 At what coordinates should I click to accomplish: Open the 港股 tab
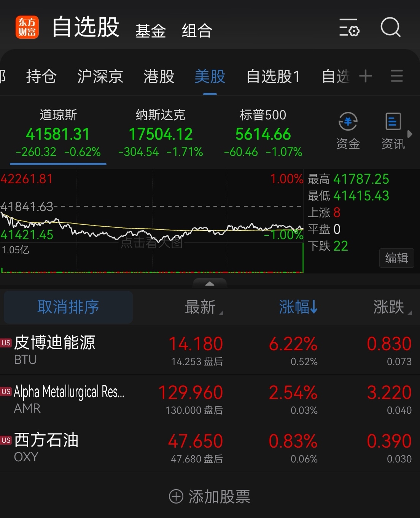coord(159,76)
